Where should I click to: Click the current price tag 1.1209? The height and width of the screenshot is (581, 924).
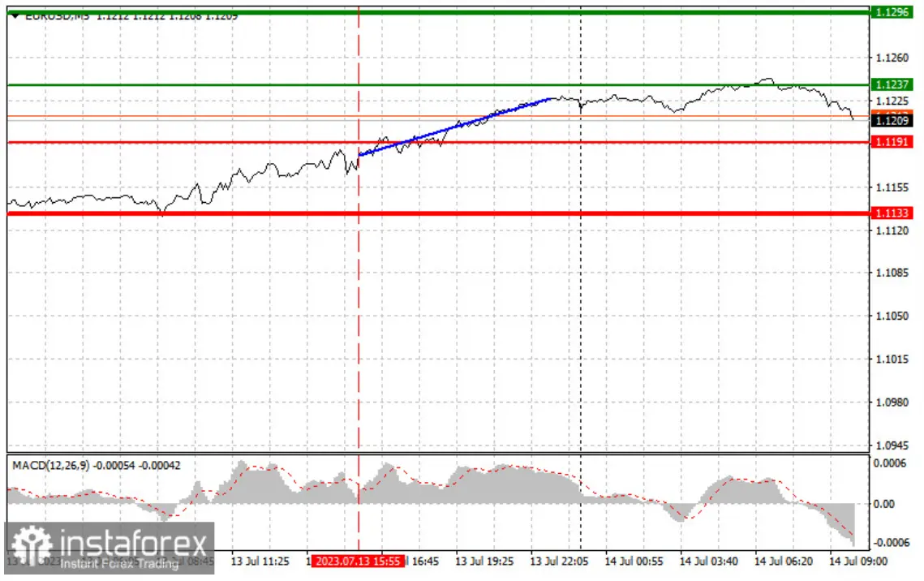tap(892, 118)
